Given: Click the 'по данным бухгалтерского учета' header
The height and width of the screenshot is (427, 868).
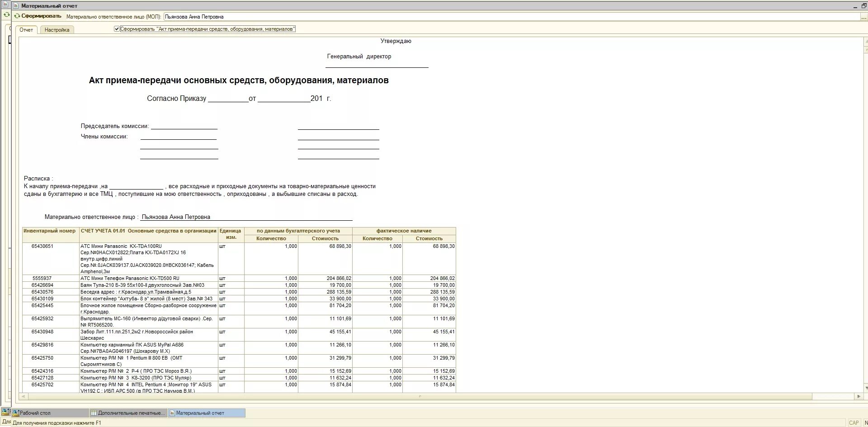Looking at the screenshot, I should point(298,231).
